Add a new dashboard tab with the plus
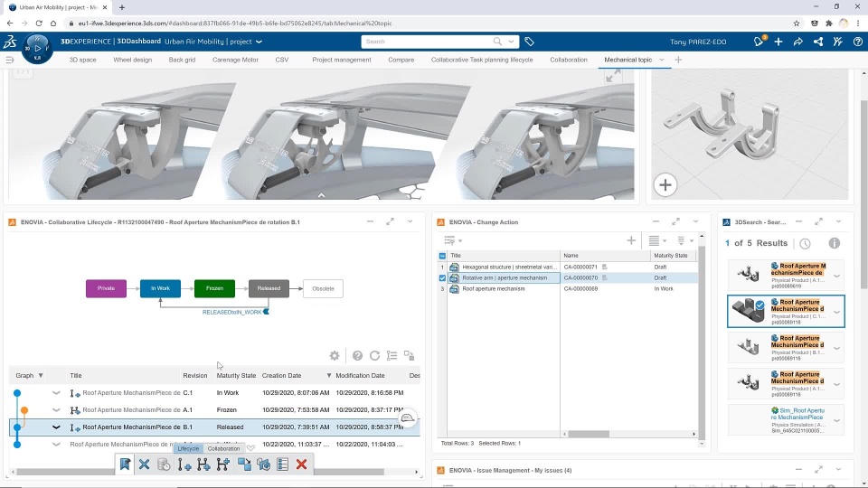868x488 pixels. coord(678,60)
